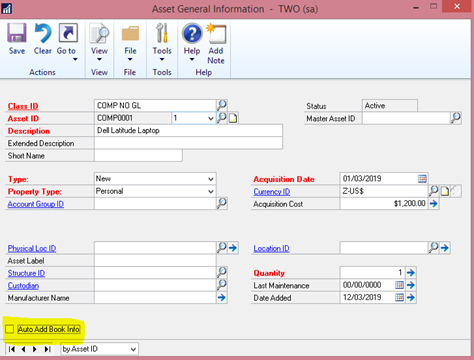Click the Acquisition Cost $1,200.00 field
The width and height of the screenshot is (474, 360).
384,203
